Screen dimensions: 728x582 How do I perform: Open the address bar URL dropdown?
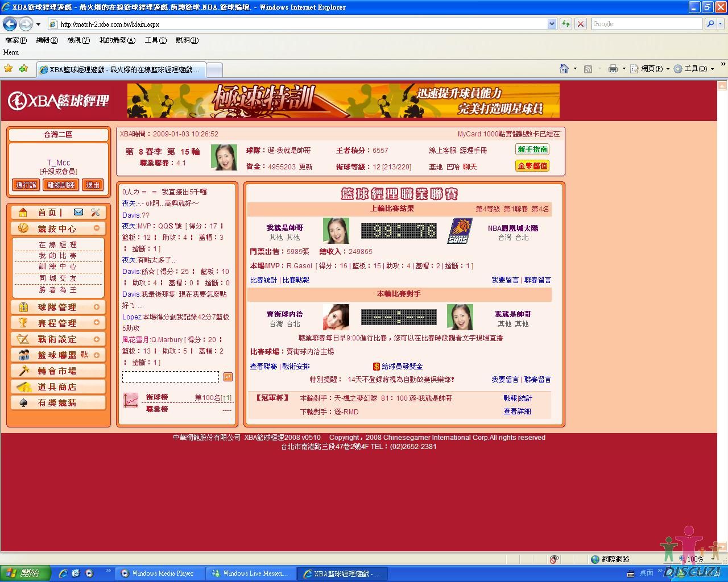click(552, 24)
